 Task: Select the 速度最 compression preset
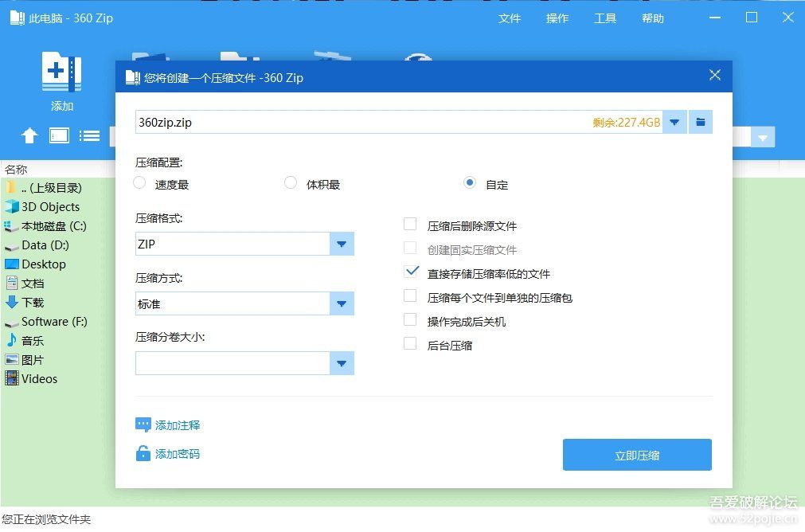pos(139,183)
